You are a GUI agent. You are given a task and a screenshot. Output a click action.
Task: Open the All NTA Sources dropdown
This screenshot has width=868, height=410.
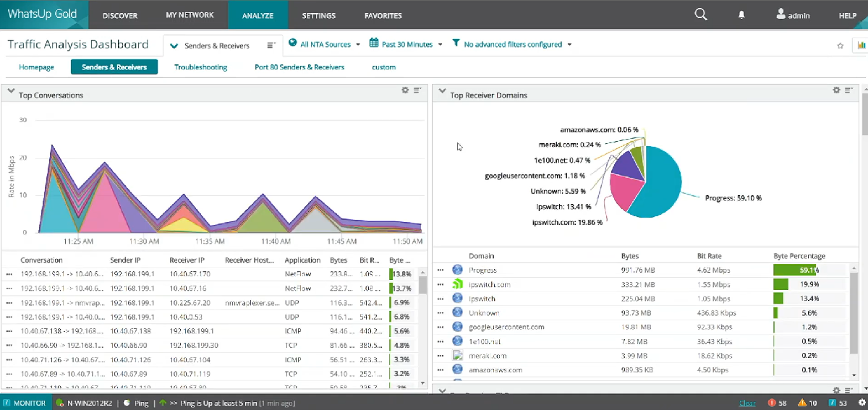[x=324, y=44]
